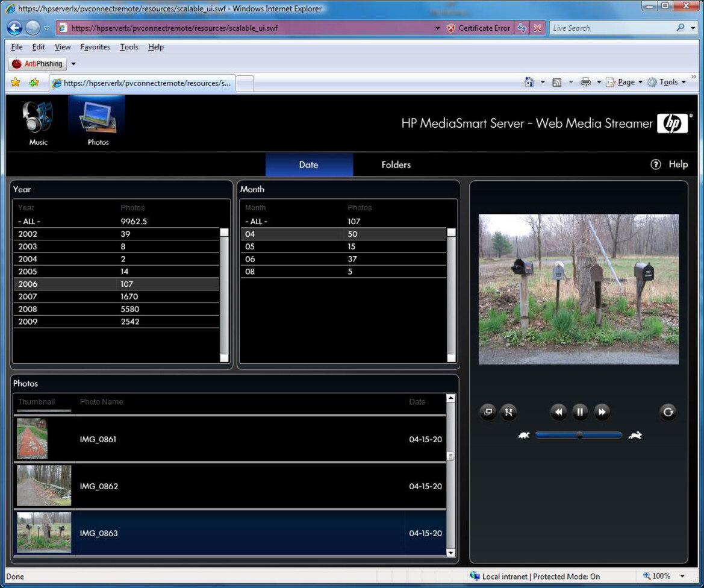Expand Home button dropdown arrow
The height and width of the screenshot is (588, 704).
pos(543,82)
